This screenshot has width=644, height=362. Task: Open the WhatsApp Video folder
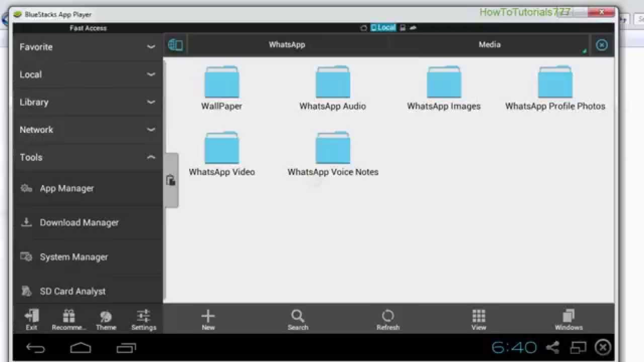click(221, 150)
